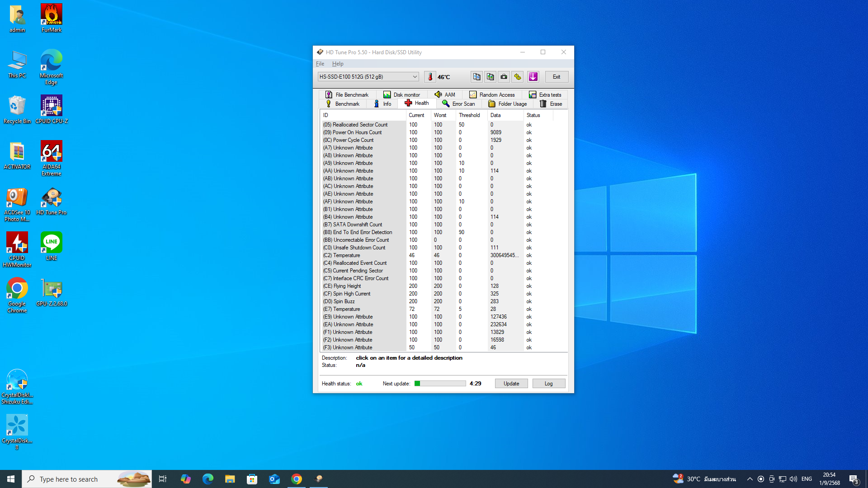Click the copy screenshot to clipboard icon
868x488 pixels.
490,77
